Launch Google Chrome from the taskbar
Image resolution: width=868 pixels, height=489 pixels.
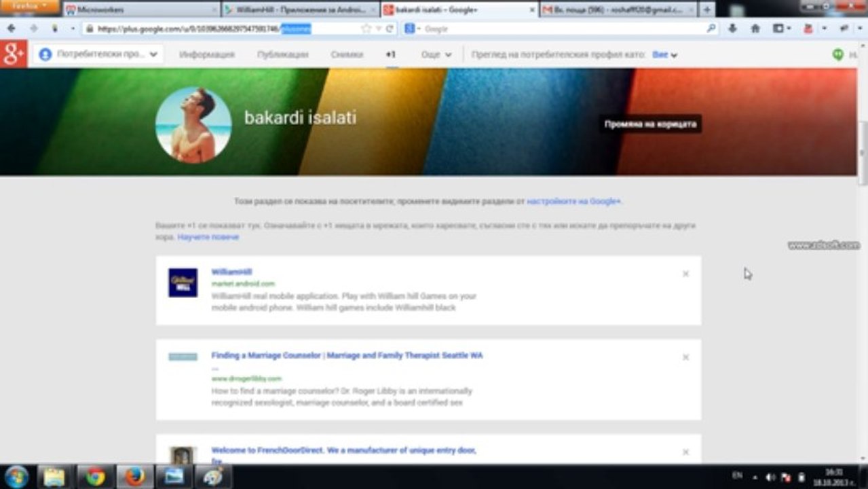tap(95, 477)
